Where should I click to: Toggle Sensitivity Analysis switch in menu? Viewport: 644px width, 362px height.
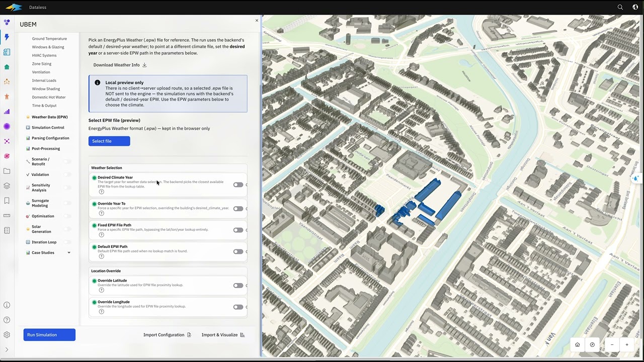pos(67,188)
